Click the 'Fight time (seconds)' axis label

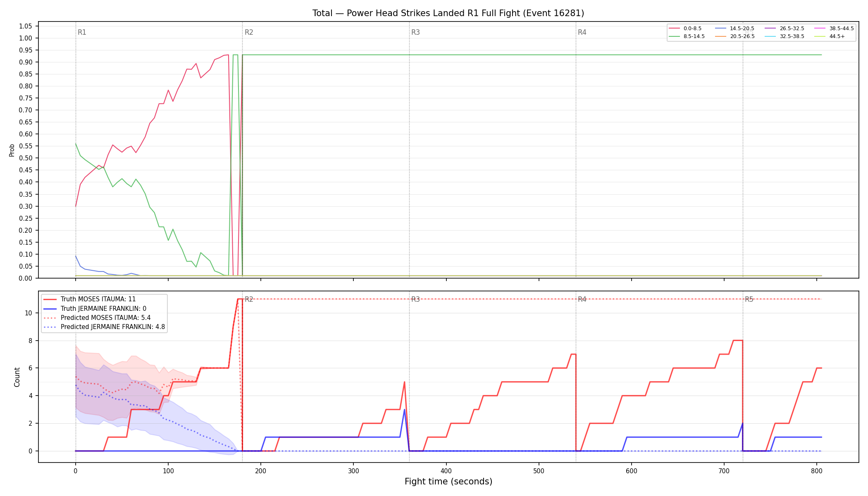coord(448,482)
